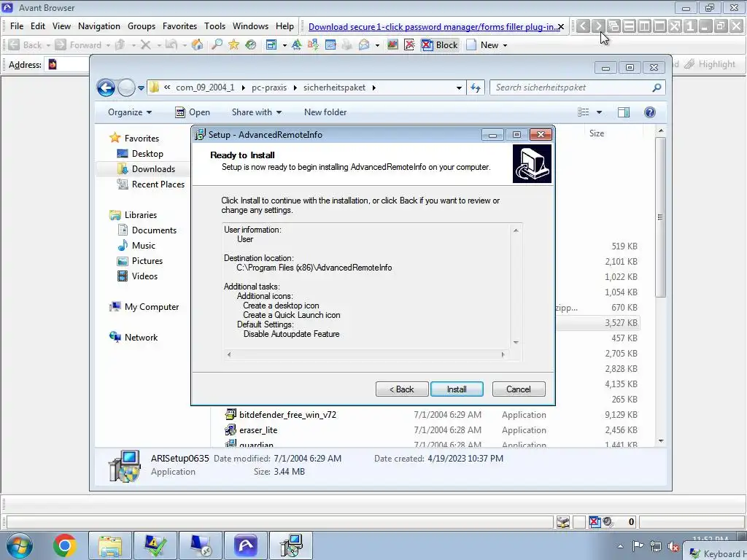
Task: Select the bitdefender_free_win_v72 file row
Action: (432, 415)
